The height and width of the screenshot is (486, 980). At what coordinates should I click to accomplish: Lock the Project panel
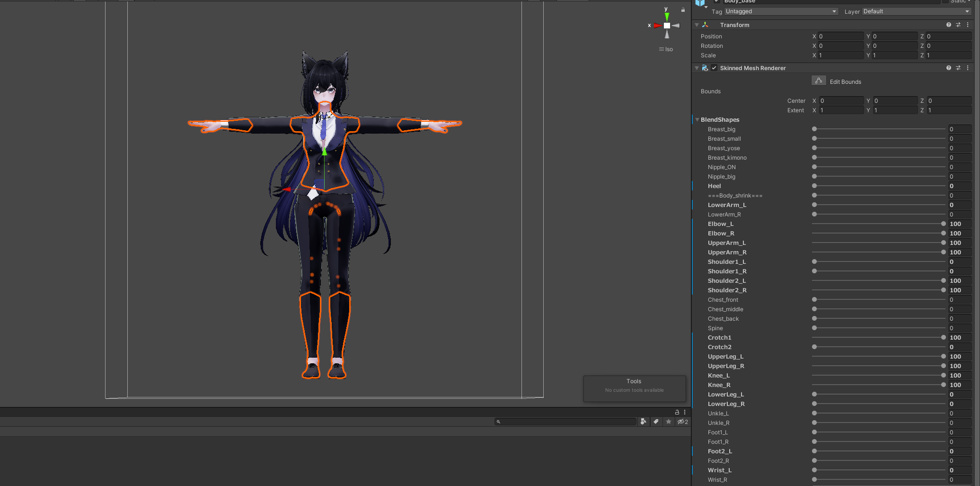click(x=677, y=412)
